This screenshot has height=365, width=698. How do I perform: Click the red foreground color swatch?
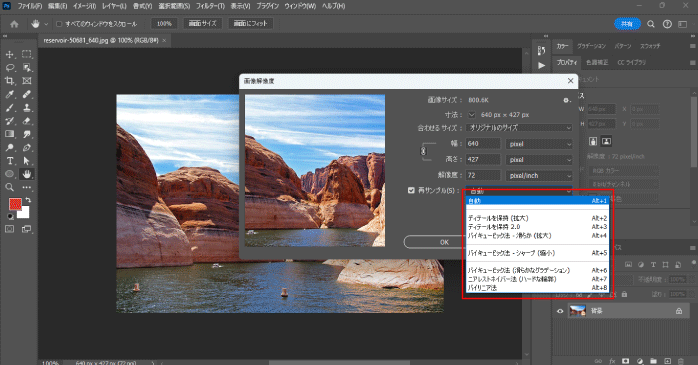coord(15,204)
